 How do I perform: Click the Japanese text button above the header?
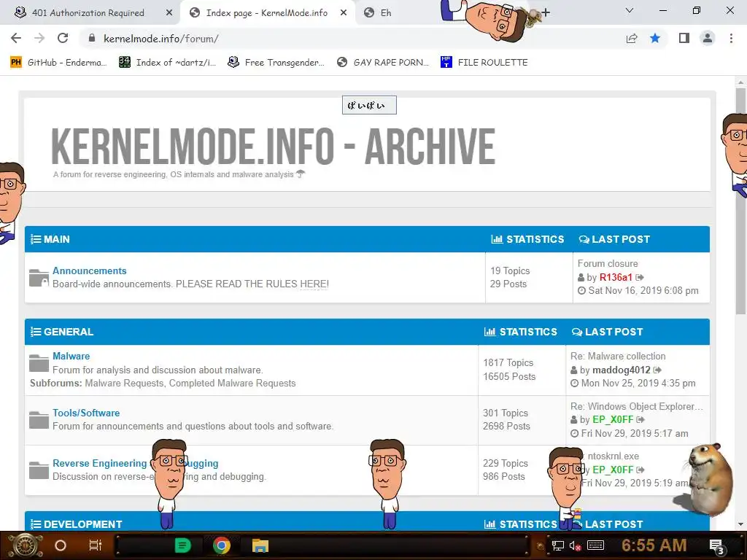369,105
